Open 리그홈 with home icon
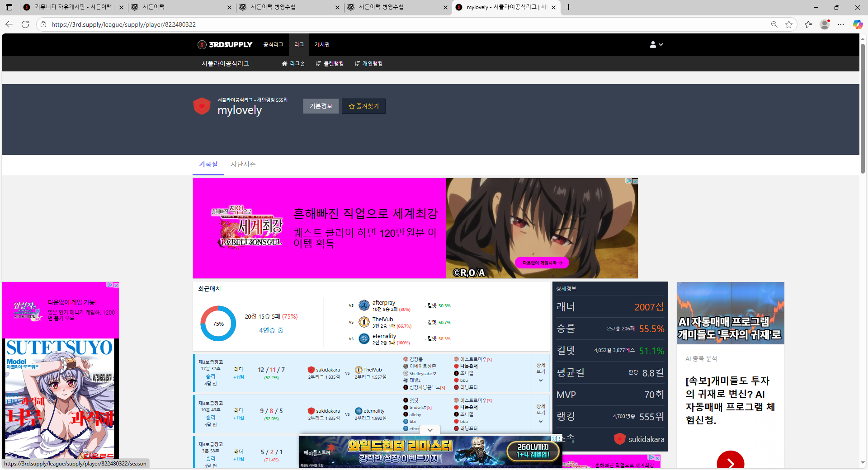The height and width of the screenshot is (470, 868). click(x=293, y=64)
